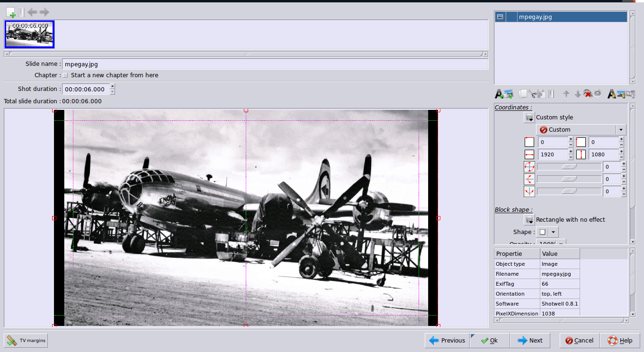Image resolution: width=644 pixels, height=352 pixels.
Task: Click the Z-axis rotation icon
Action: click(529, 167)
